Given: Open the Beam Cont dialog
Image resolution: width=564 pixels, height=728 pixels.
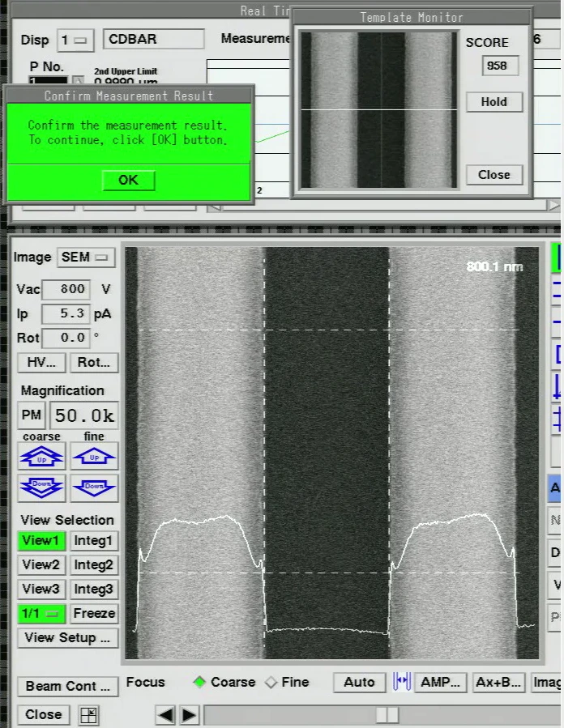Looking at the screenshot, I should click(68, 686).
